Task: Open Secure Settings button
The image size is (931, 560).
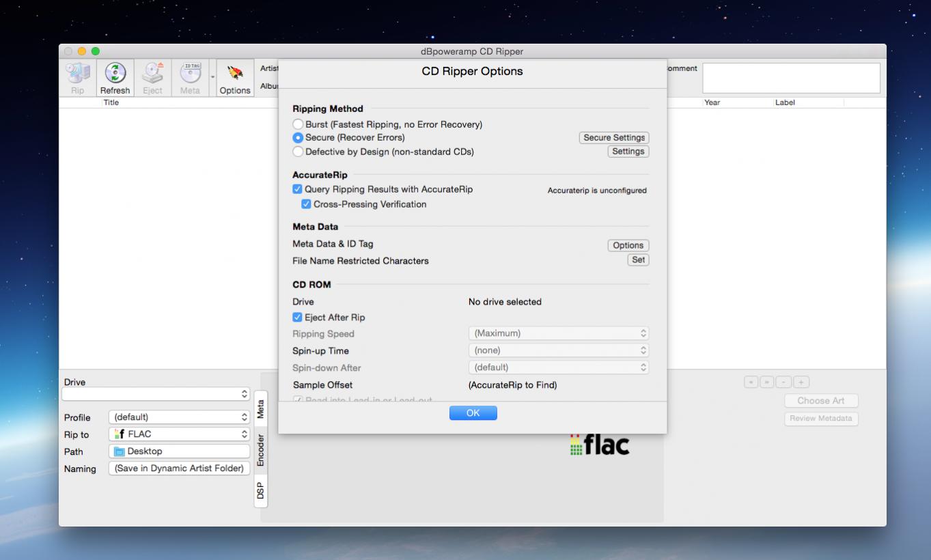Action: coord(613,138)
